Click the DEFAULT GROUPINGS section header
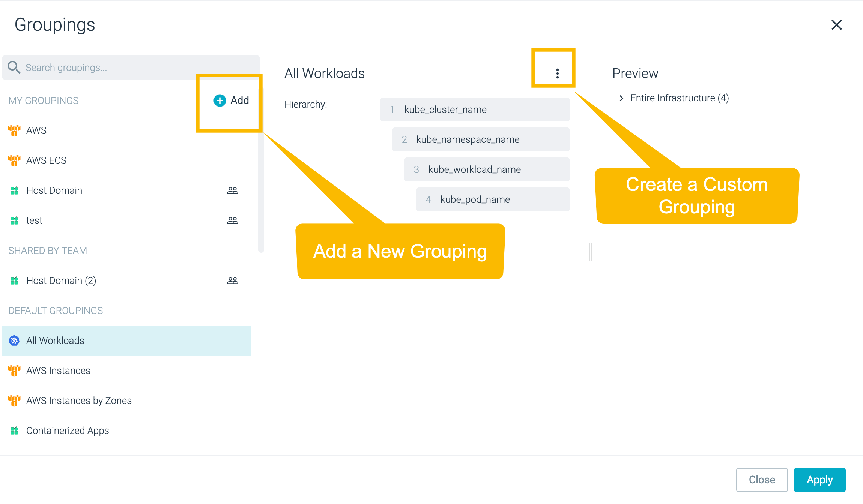This screenshot has height=504, width=863. pyautogui.click(x=56, y=310)
